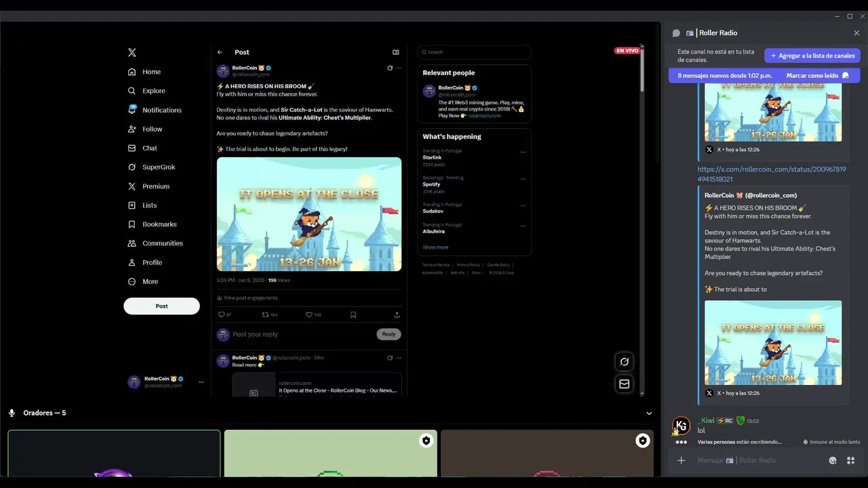Click the Premium X icon in sidebar
Screen dimensions: 868x488
(132, 186)
